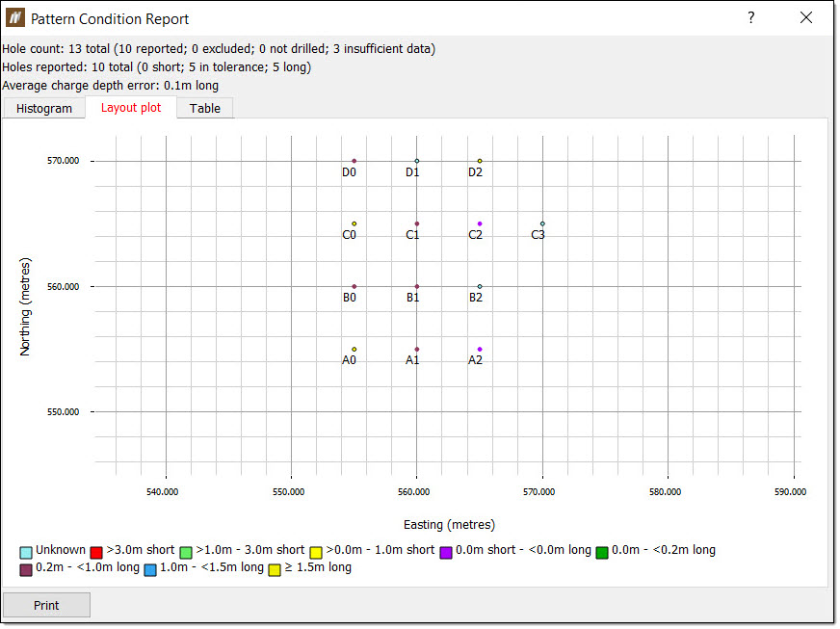840x629 pixels.
Task: Click the >0.0m - 1.0m short swatch
Action: click(316, 552)
